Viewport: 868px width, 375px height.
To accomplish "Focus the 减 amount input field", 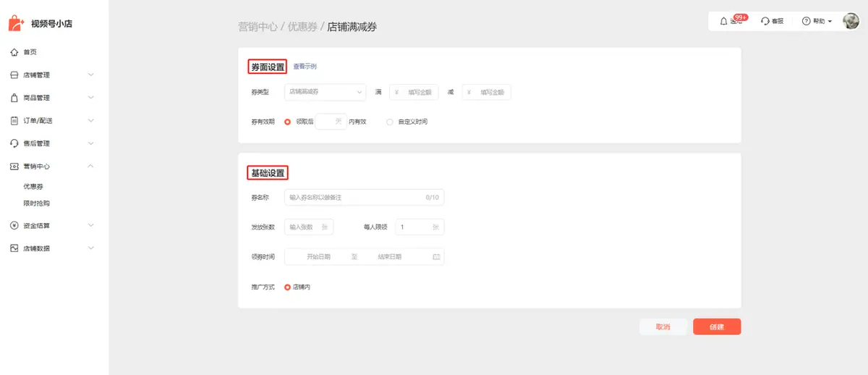I will 487,92.
